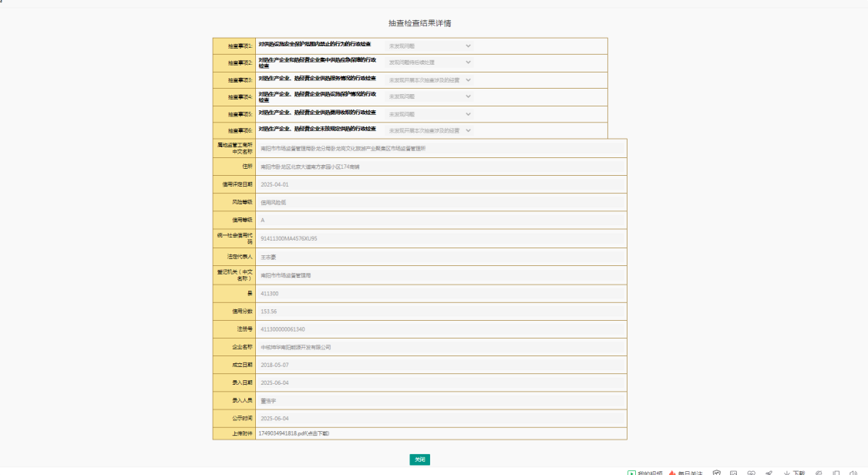Click the 抽查事项6 description text

point(317,129)
